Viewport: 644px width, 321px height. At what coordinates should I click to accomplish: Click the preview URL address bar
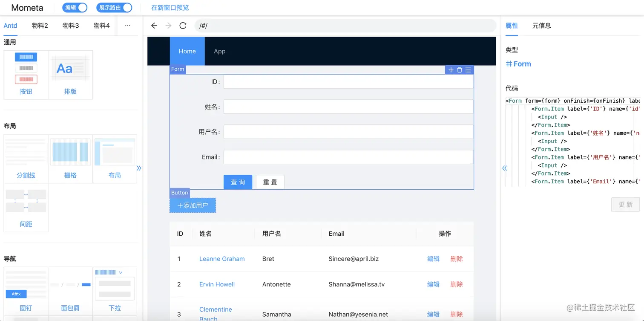(345, 26)
